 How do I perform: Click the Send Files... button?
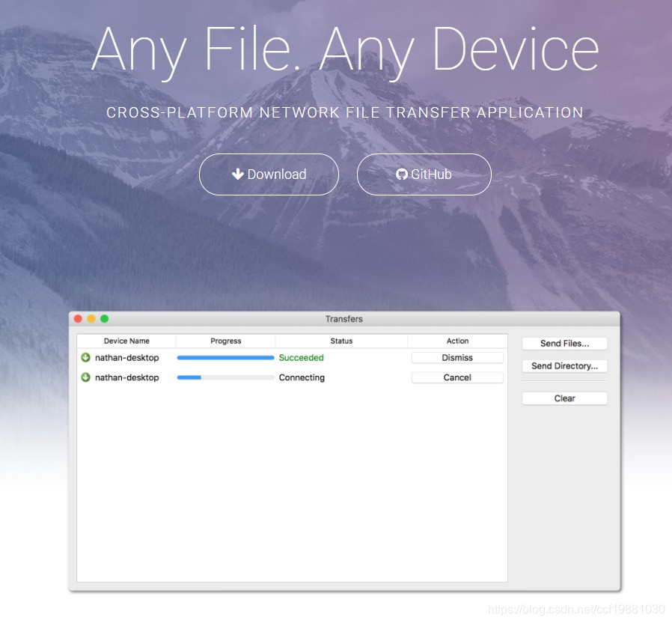564,344
